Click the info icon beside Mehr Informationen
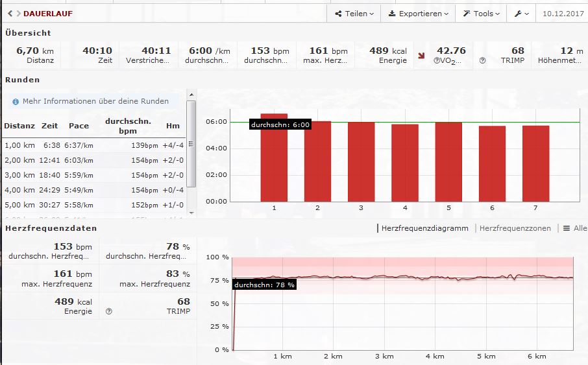The height and width of the screenshot is (365, 588). (16, 101)
